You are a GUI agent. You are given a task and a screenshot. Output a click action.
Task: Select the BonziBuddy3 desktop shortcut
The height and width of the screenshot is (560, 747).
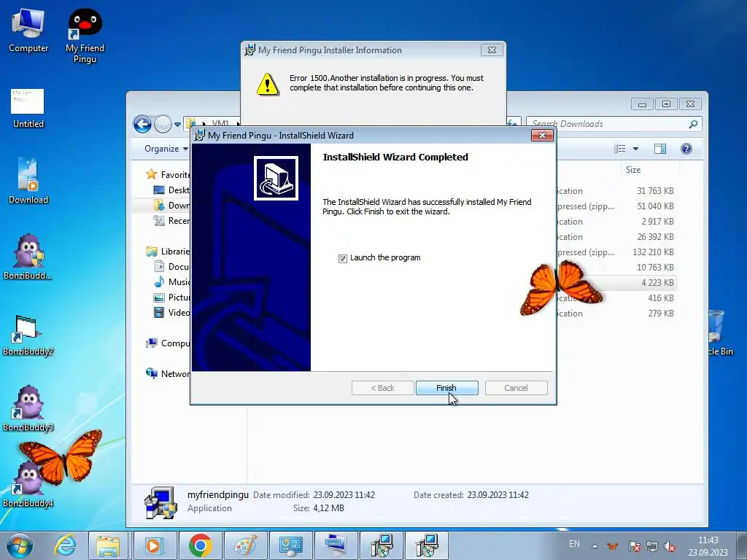click(x=28, y=408)
